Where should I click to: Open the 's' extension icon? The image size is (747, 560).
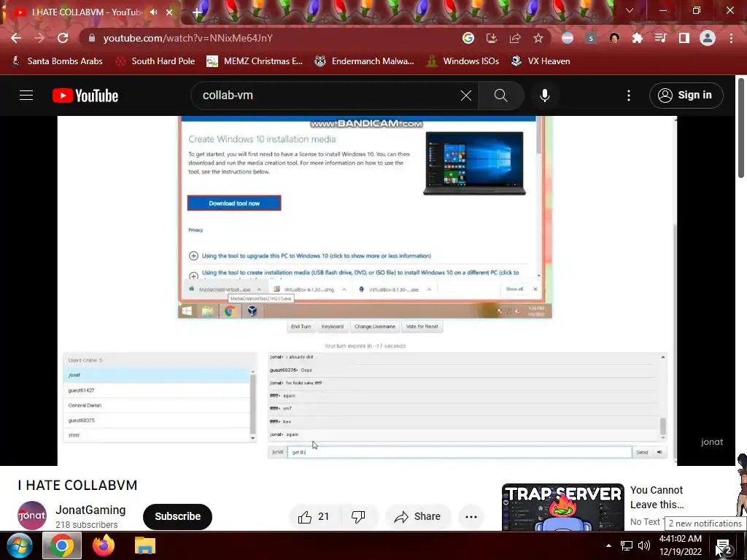[591, 38]
